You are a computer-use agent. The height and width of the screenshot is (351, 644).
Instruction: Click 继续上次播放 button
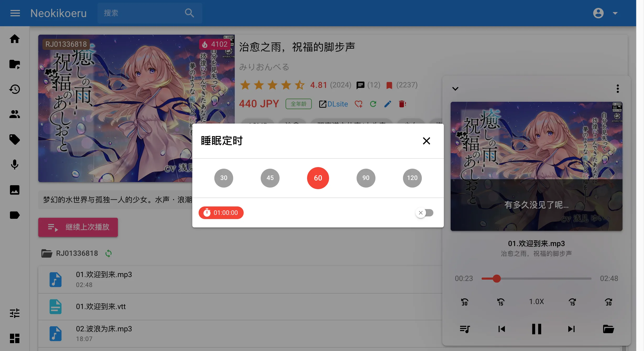click(78, 227)
